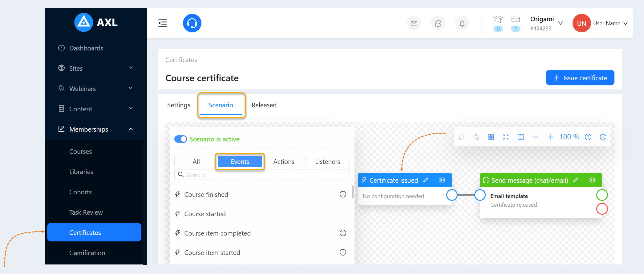Click the grid layout icon in canvas toolbar
This screenshot has width=644, height=274.
pyautogui.click(x=491, y=137)
